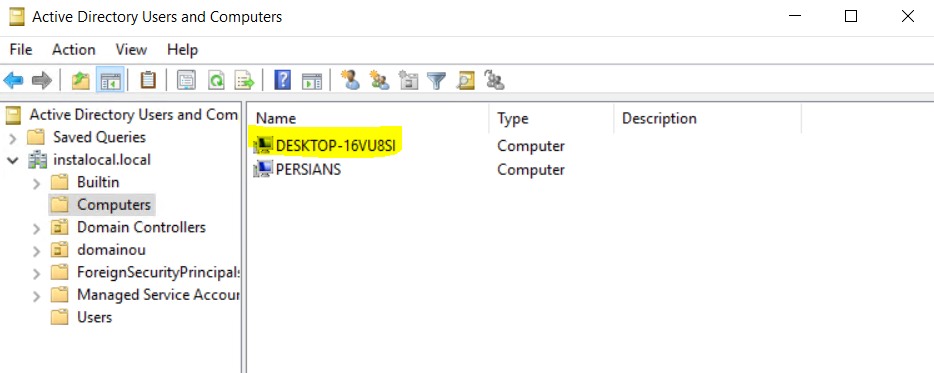Select the Users folder in tree
Viewport: 934px width, 373px height.
coord(82,318)
